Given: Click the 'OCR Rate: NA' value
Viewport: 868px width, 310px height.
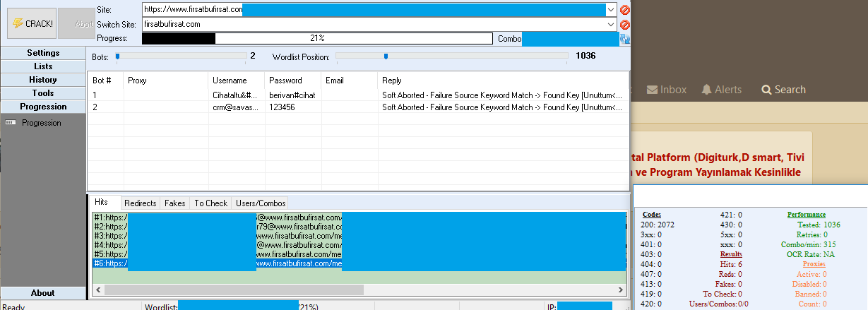Looking at the screenshot, I should click(811, 254).
